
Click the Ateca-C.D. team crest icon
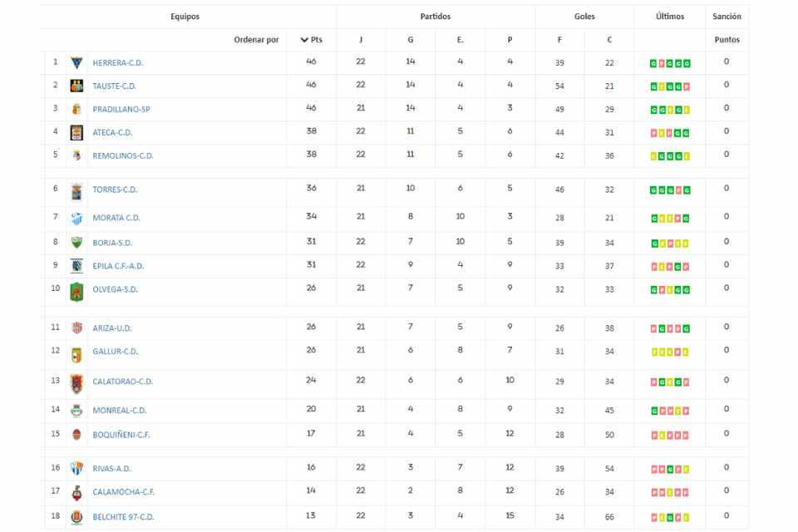pyautogui.click(x=76, y=132)
